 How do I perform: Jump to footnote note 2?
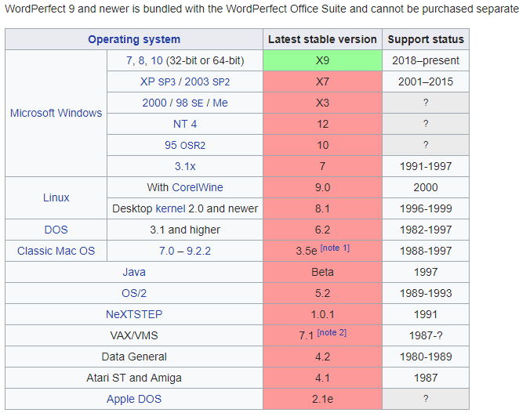tap(332, 333)
